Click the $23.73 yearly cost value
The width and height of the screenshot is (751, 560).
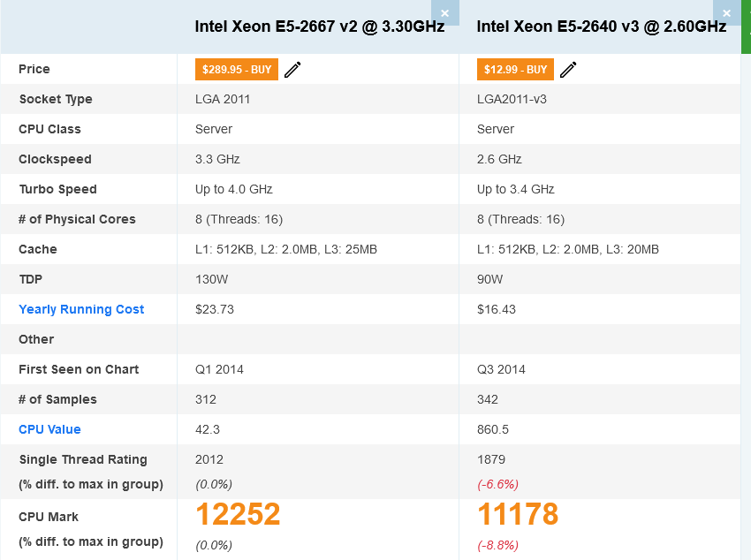click(x=214, y=309)
